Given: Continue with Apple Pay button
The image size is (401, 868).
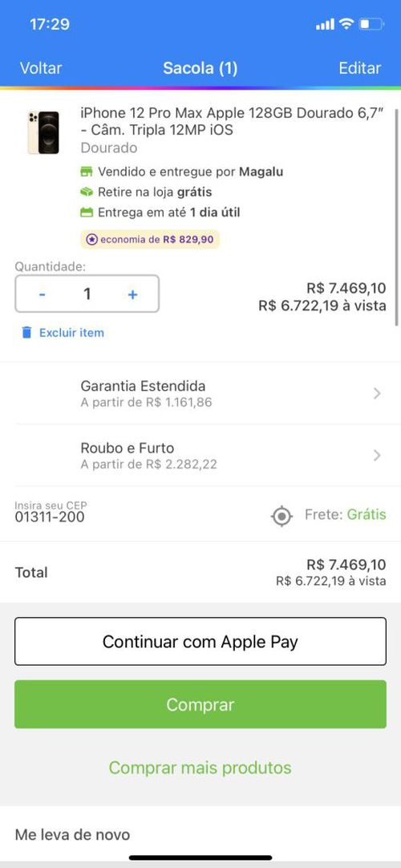Looking at the screenshot, I should [200, 642].
